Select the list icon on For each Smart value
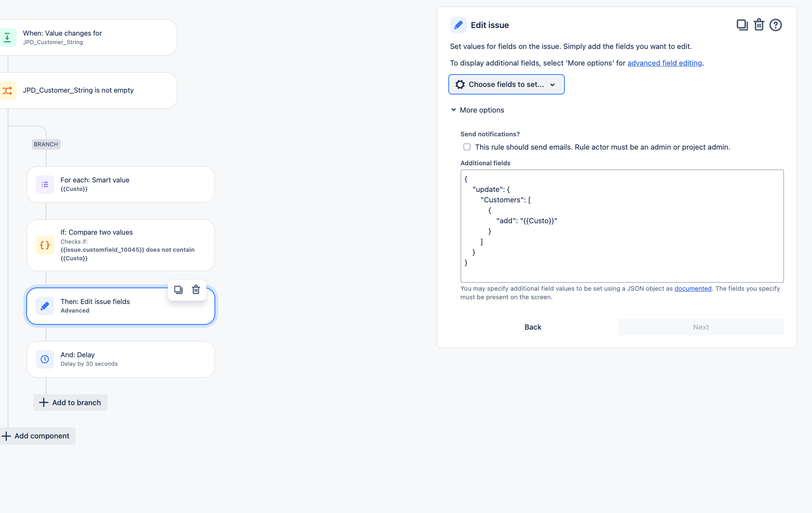 tap(45, 184)
